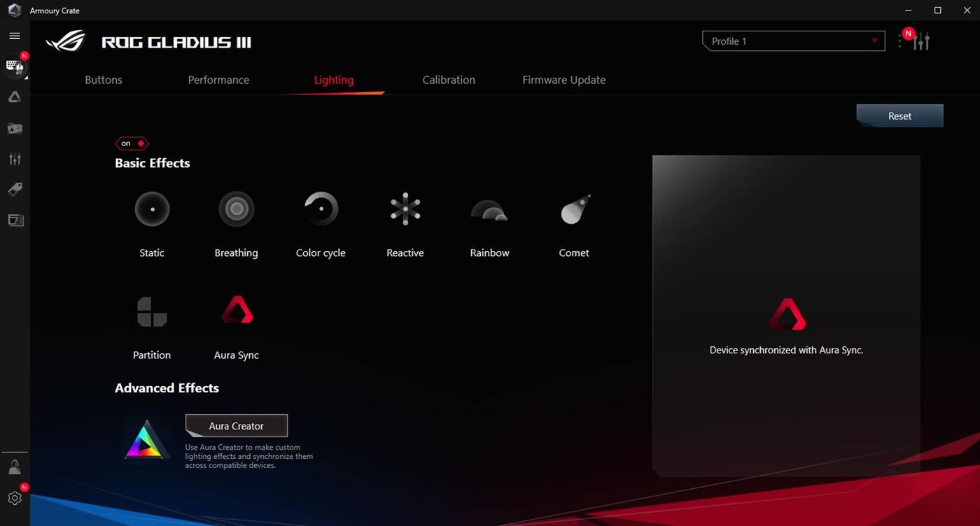Select the Rainbow lighting effect
The height and width of the screenshot is (526, 980).
489,211
